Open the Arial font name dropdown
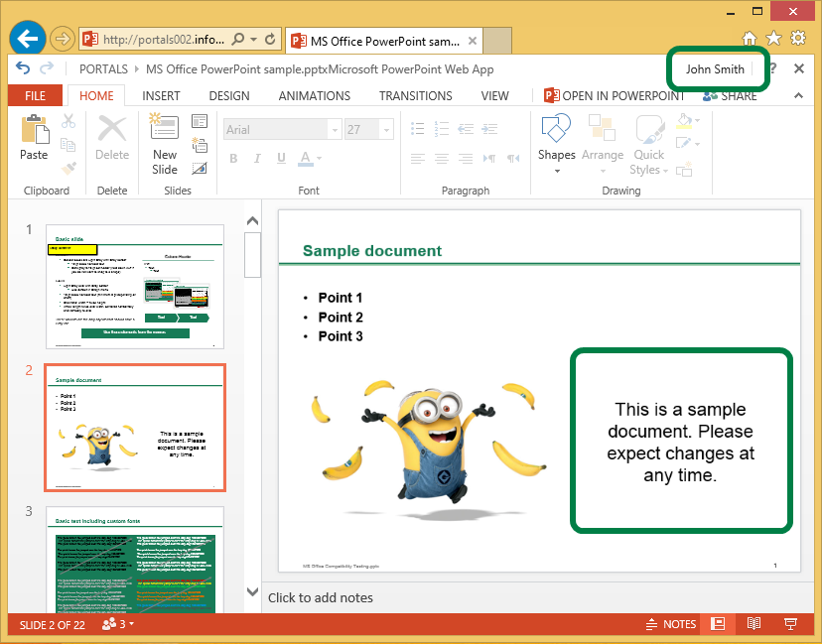The width and height of the screenshot is (822, 644). coord(335,129)
